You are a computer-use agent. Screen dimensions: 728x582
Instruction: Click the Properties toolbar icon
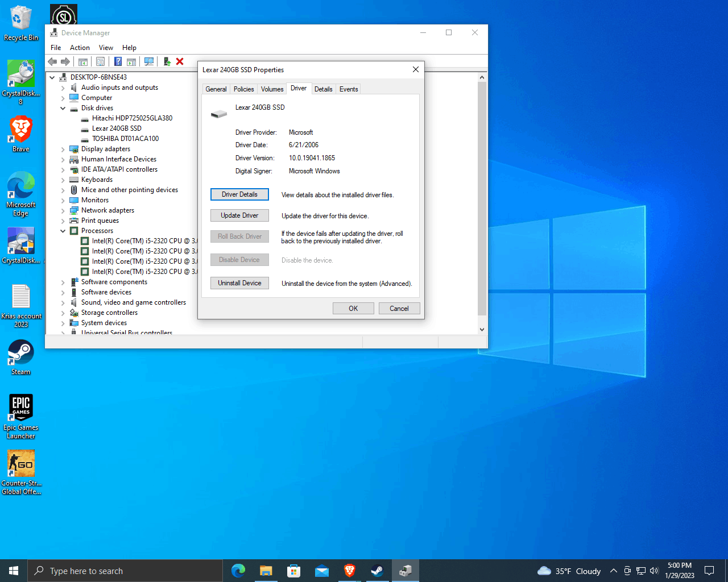[x=101, y=61]
